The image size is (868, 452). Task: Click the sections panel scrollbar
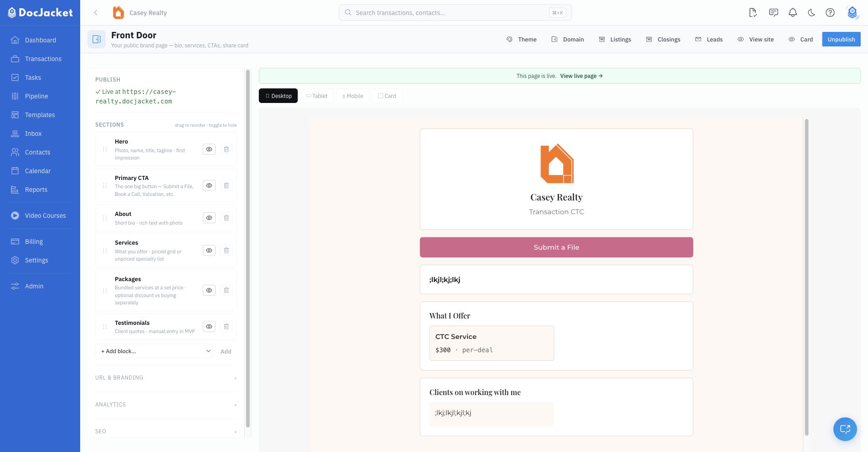(248, 248)
